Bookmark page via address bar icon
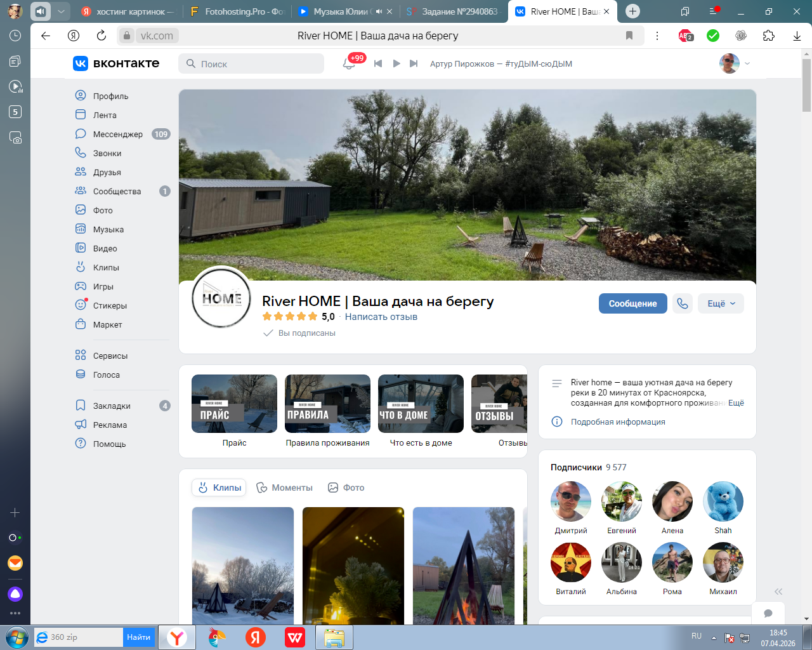 629,36
